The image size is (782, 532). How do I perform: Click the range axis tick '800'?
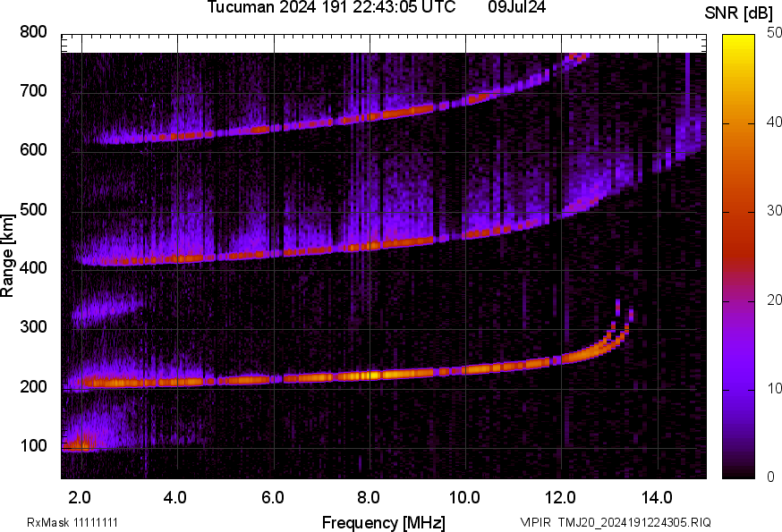click(33, 32)
